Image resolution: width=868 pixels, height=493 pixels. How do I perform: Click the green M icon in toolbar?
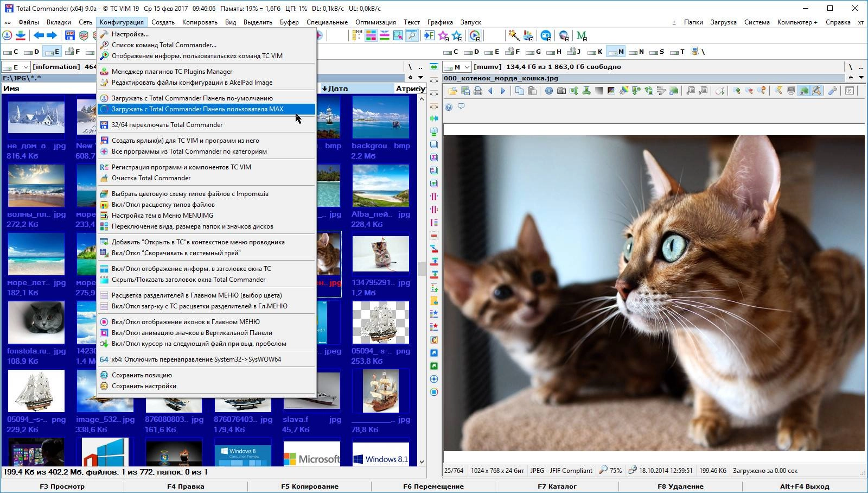click(582, 35)
